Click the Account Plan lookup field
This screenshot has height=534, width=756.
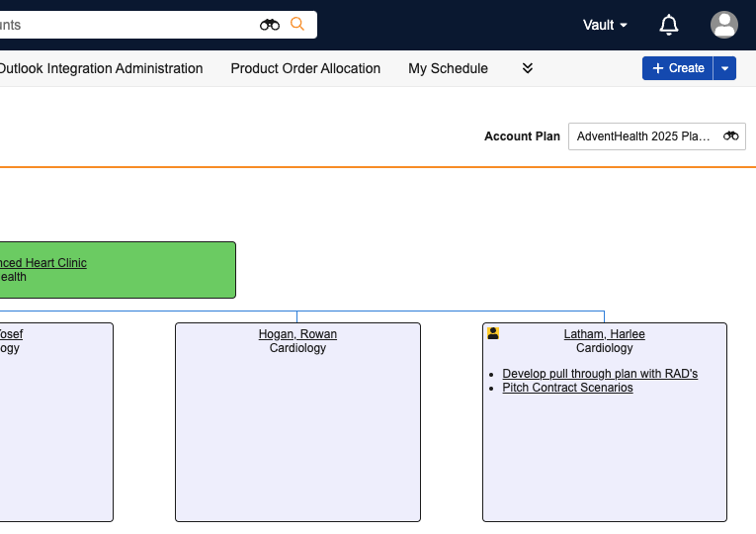(x=644, y=136)
